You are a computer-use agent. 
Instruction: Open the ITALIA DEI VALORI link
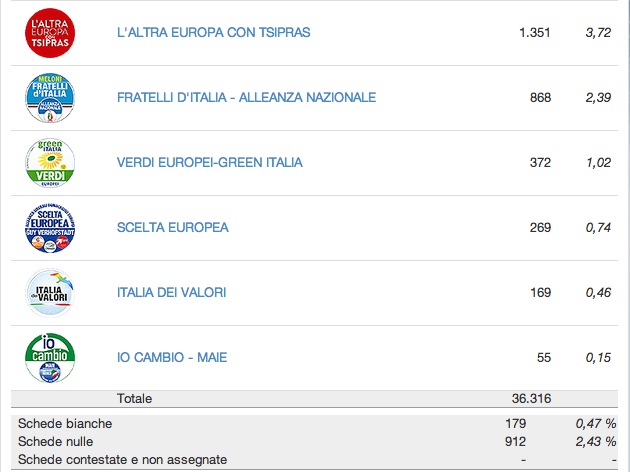coord(171,293)
